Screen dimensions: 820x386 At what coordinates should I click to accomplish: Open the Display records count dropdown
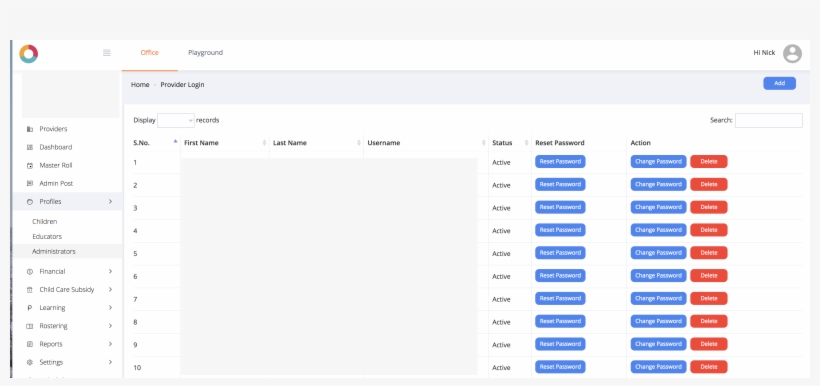176,120
